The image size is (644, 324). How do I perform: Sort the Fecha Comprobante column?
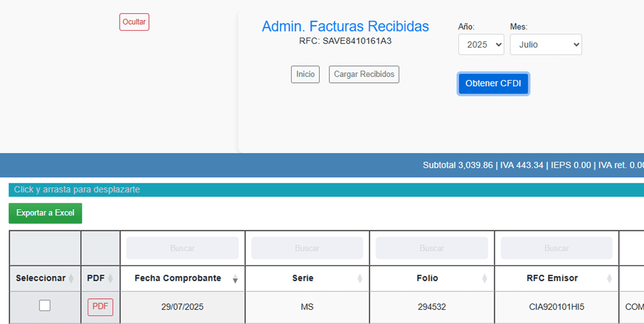235,278
